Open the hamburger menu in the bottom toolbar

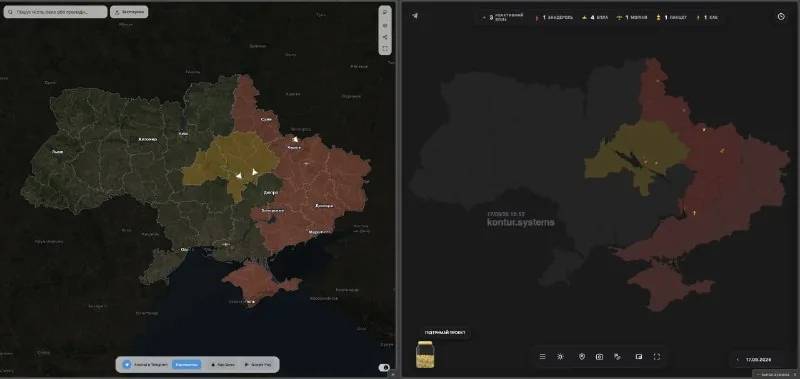pos(542,357)
